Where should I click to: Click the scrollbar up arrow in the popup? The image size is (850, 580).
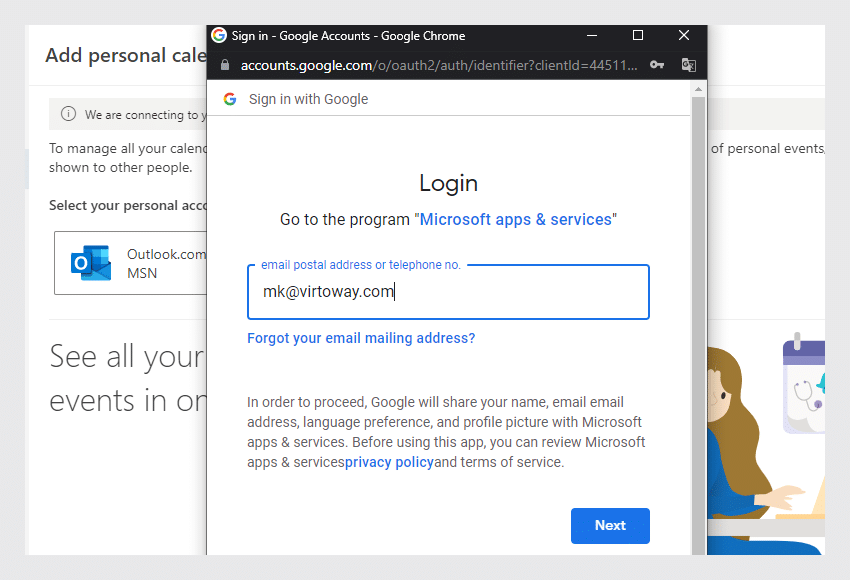coord(698,89)
